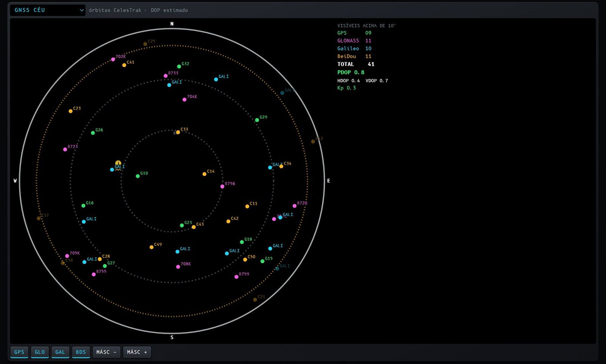This screenshot has width=606, height=364.
Task: Select BeiDou C14 near zenith
Action: tap(205, 174)
